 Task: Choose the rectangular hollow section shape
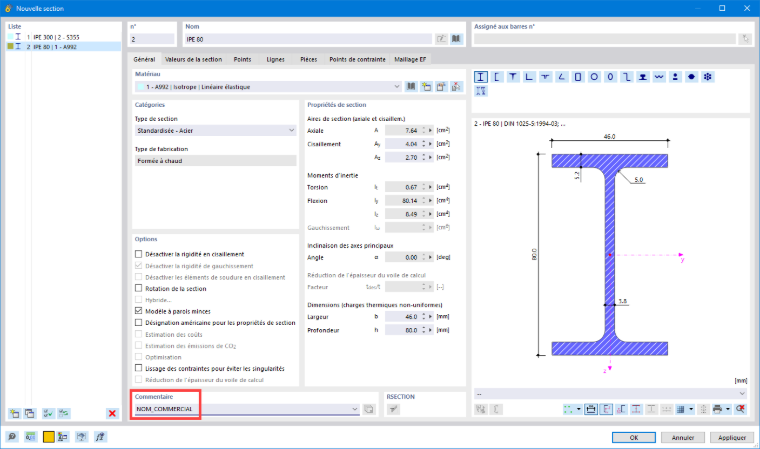(578, 77)
